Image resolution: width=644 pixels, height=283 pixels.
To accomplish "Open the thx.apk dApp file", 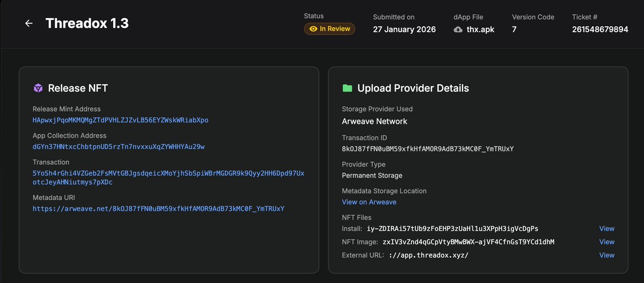I will 480,30.
